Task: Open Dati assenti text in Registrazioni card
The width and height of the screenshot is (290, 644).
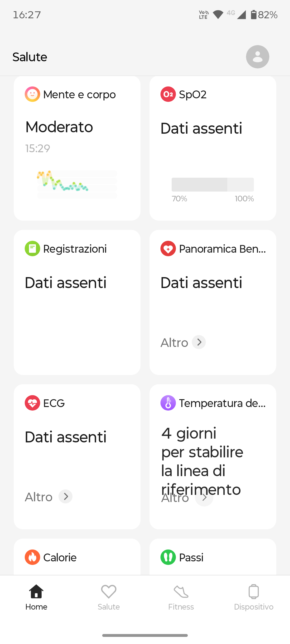Action: [x=66, y=283]
